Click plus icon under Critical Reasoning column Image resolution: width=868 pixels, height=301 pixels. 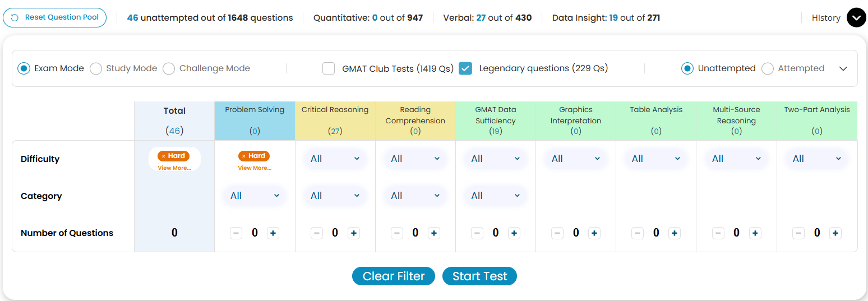point(353,233)
